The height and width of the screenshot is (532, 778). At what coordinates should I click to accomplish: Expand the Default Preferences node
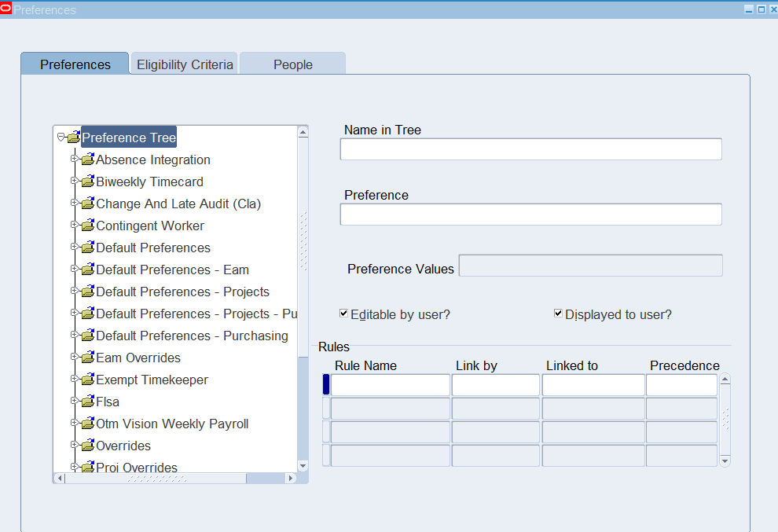(75, 247)
